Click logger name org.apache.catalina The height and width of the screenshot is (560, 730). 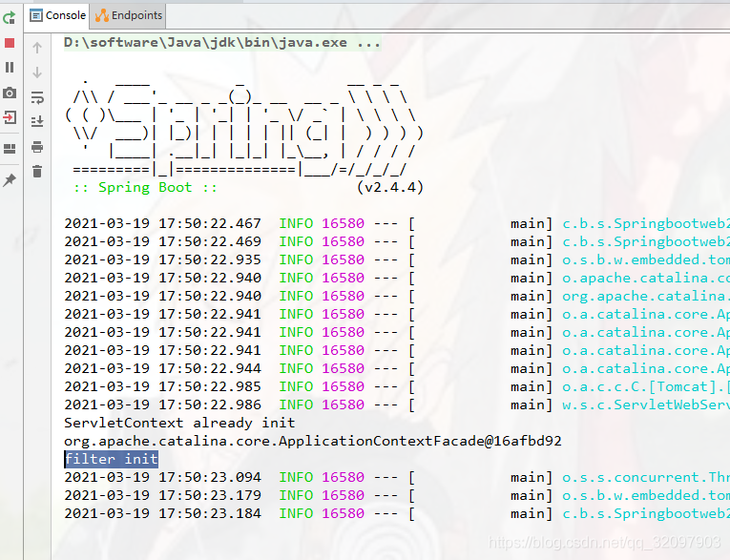click(646, 296)
